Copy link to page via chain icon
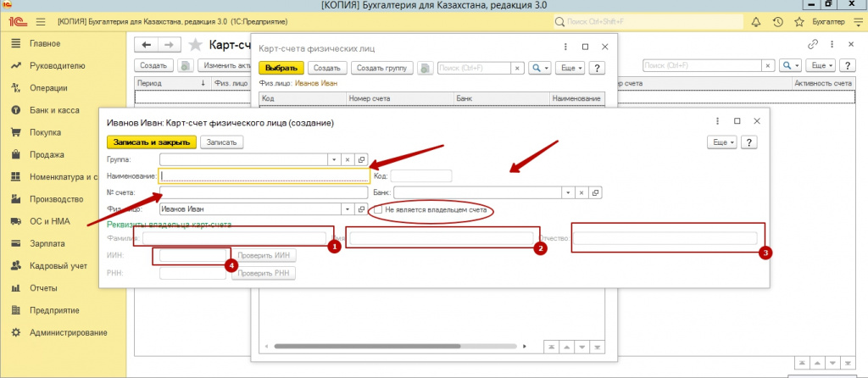 pyautogui.click(x=813, y=44)
